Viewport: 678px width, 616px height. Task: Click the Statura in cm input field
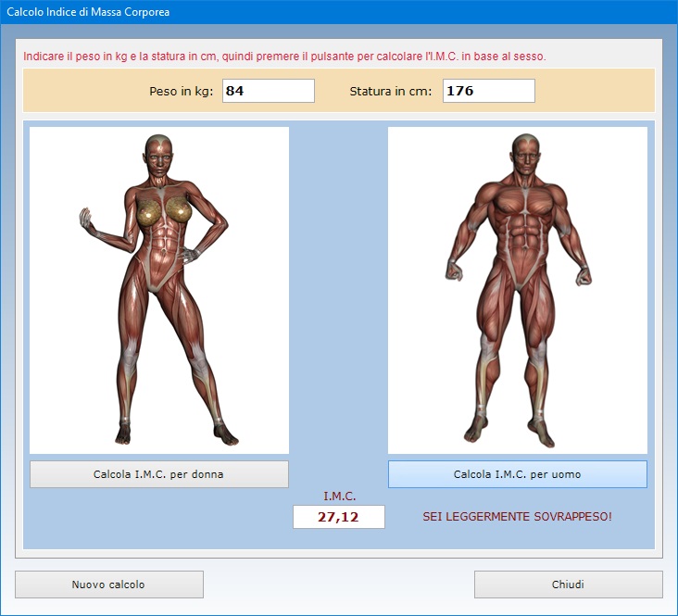click(489, 91)
